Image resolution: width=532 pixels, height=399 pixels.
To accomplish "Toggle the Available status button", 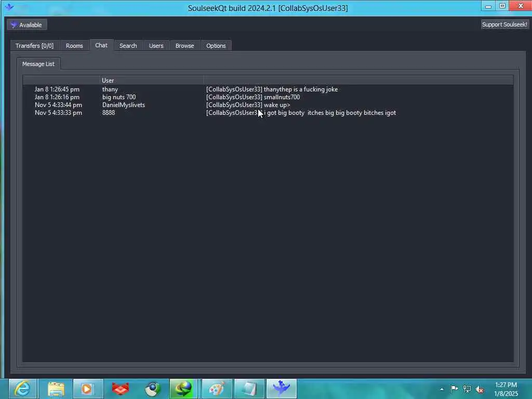I will point(27,25).
